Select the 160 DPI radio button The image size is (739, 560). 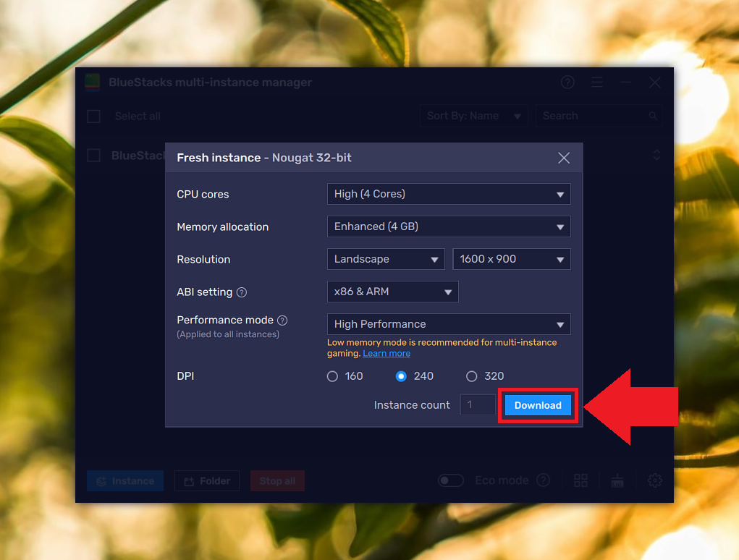click(332, 376)
